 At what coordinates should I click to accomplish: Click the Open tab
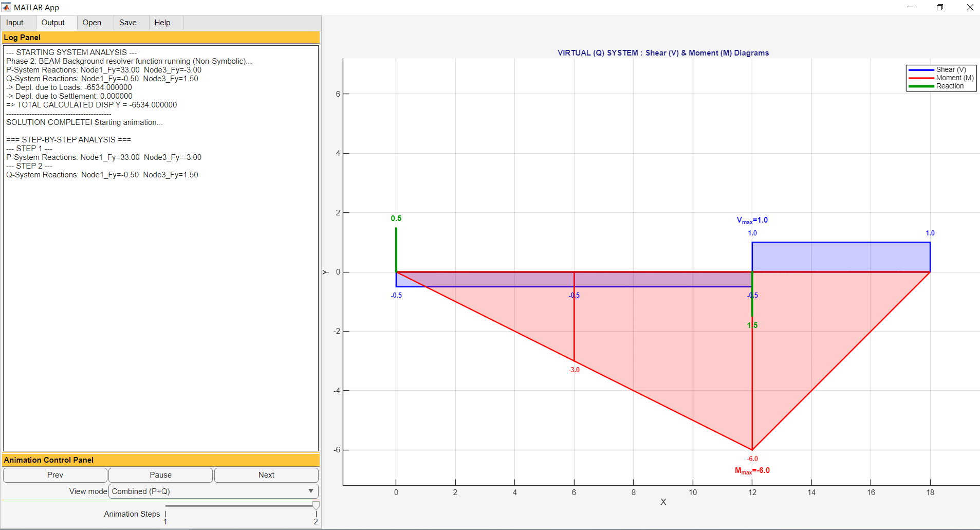(x=92, y=23)
